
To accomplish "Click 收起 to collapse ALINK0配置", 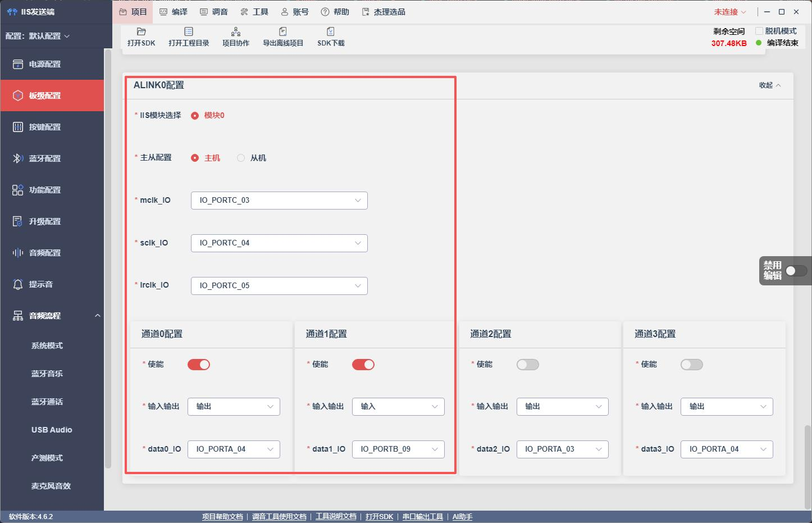I will pyautogui.click(x=770, y=85).
